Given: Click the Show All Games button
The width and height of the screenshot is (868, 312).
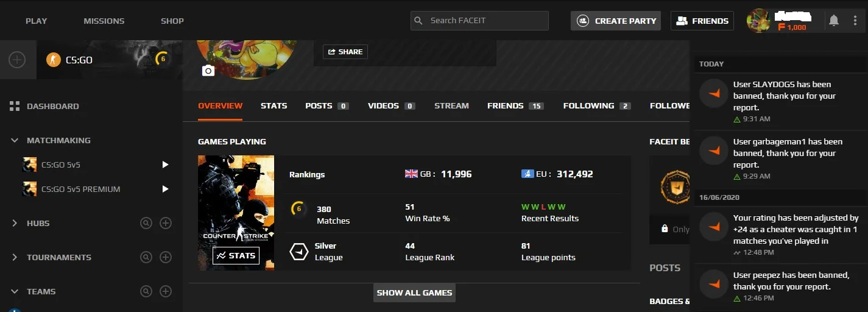Looking at the screenshot, I should pos(414,292).
